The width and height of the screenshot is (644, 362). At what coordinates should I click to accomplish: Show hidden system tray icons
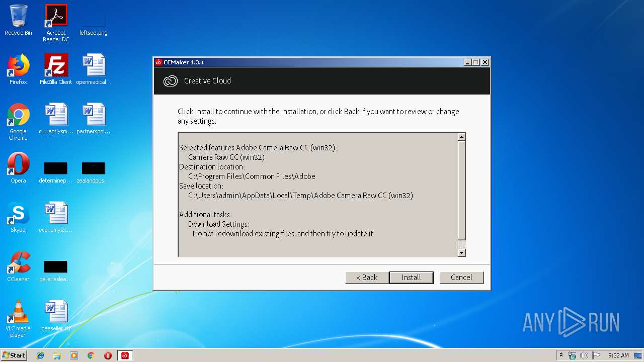(561, 355)
